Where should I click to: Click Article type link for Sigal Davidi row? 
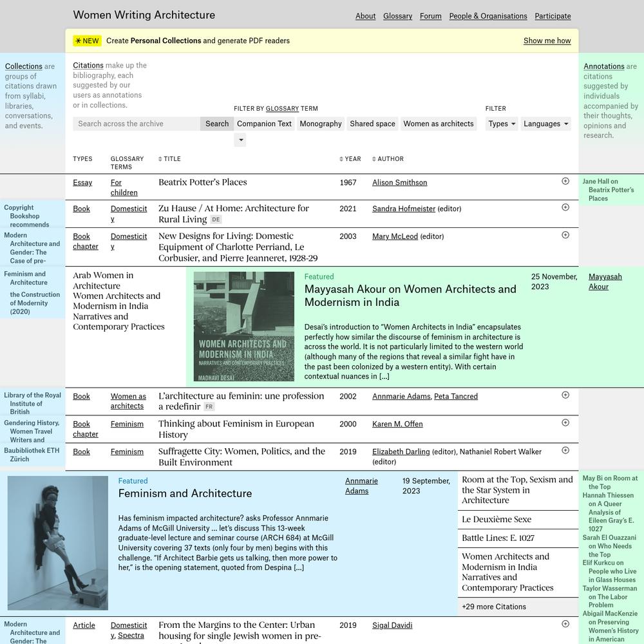84,625
